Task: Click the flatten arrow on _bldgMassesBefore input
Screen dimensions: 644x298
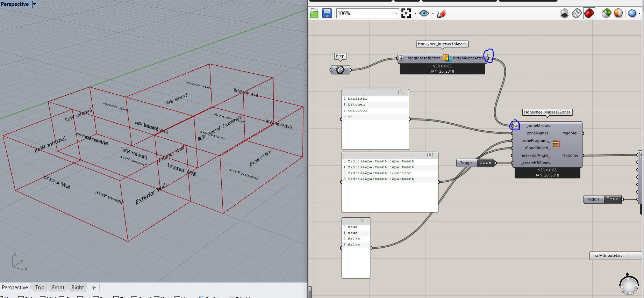Action: (x=401, y=58)
